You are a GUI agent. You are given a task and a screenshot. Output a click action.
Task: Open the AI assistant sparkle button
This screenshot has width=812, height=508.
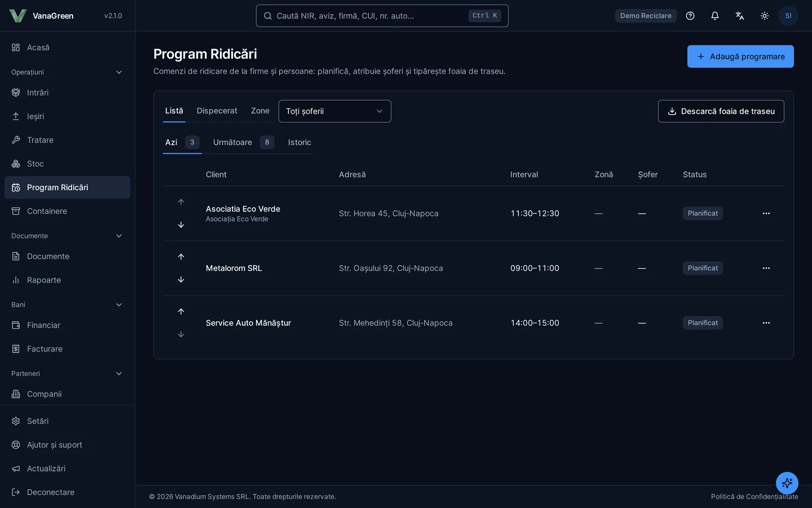pyautogui.click(x=787, y=483)
